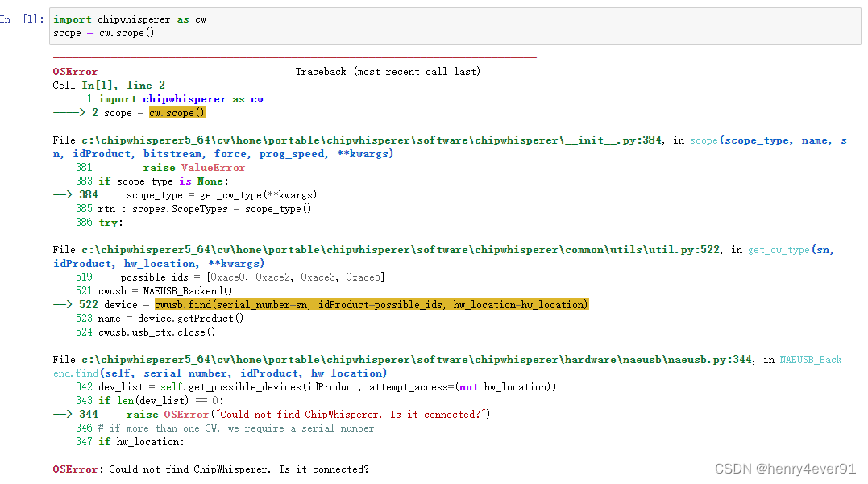Click the red 'OSError' header of traceback
The height and width of the screenshot is (484, 868).
click(x=75, y=72)
